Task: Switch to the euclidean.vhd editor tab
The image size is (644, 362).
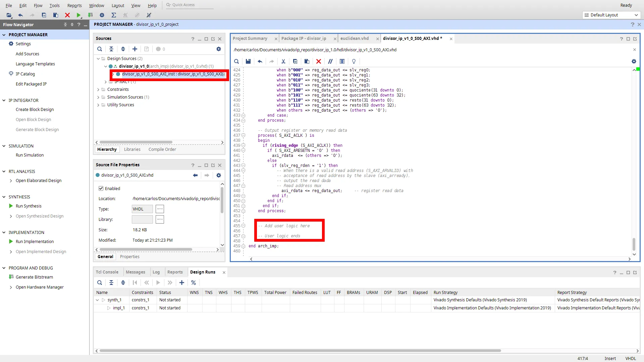Action: tap(355, 39)
